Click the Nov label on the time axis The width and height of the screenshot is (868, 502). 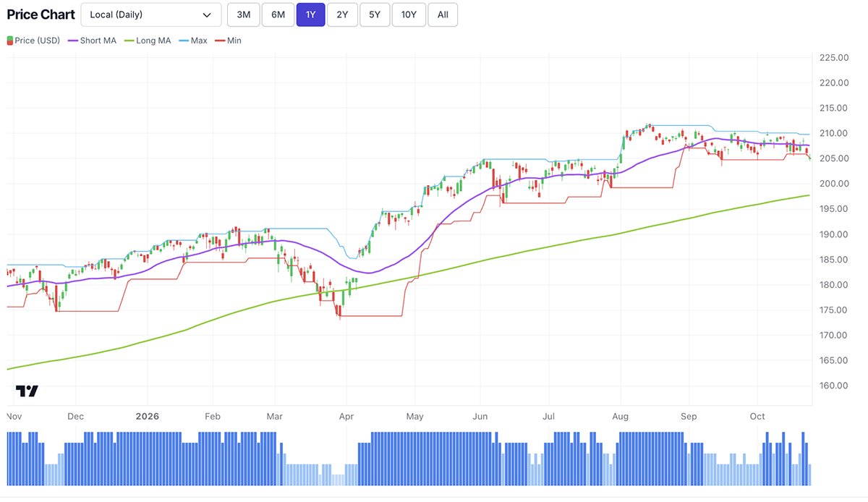click(x=14, y=417)
